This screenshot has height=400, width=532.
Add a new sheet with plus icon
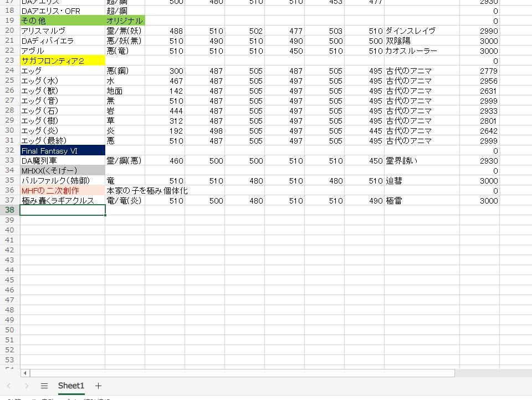[98, 386]
